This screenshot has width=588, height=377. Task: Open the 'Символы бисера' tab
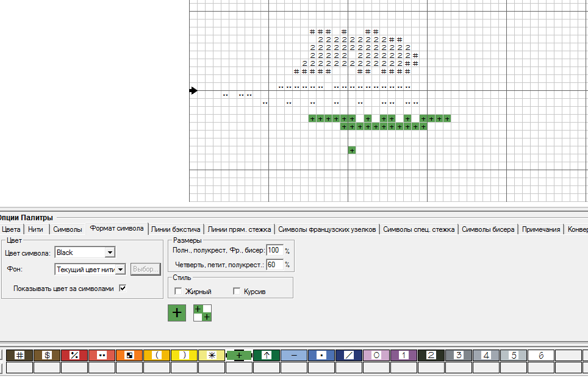[488, 229]
